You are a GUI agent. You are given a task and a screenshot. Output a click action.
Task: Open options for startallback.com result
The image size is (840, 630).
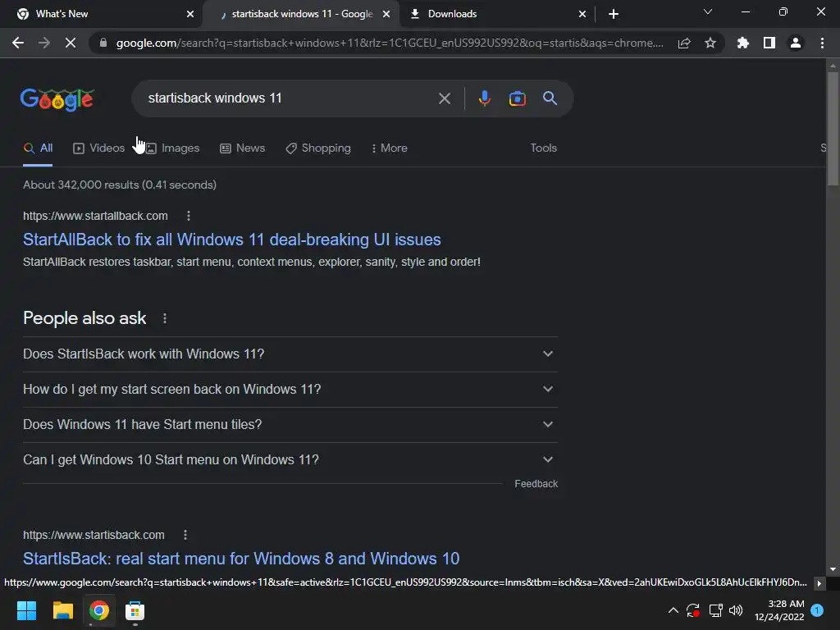(188, 216)
